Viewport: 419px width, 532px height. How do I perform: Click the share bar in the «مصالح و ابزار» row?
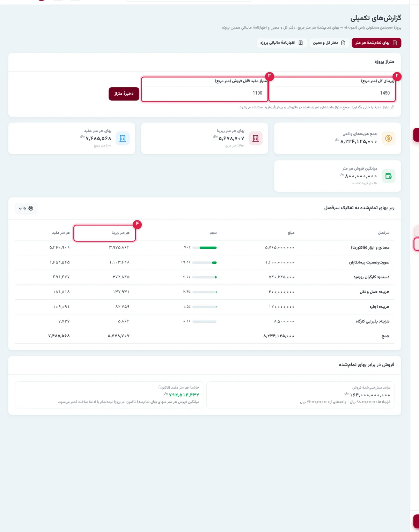coord(204,248)
